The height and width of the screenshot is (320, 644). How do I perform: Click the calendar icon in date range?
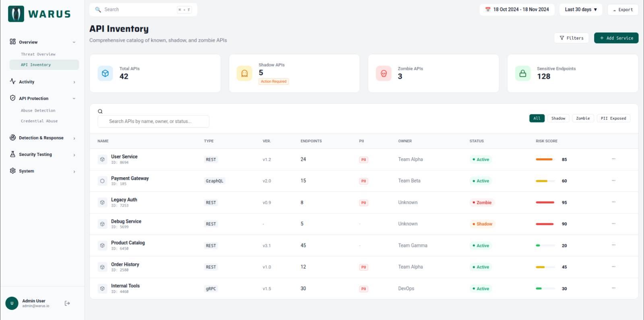[488, 9]
